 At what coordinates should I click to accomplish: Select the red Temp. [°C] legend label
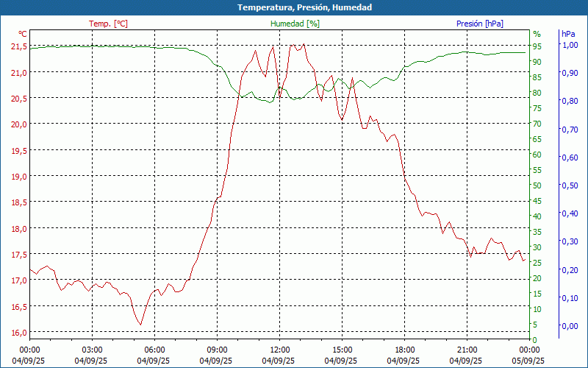pos(108,24)
